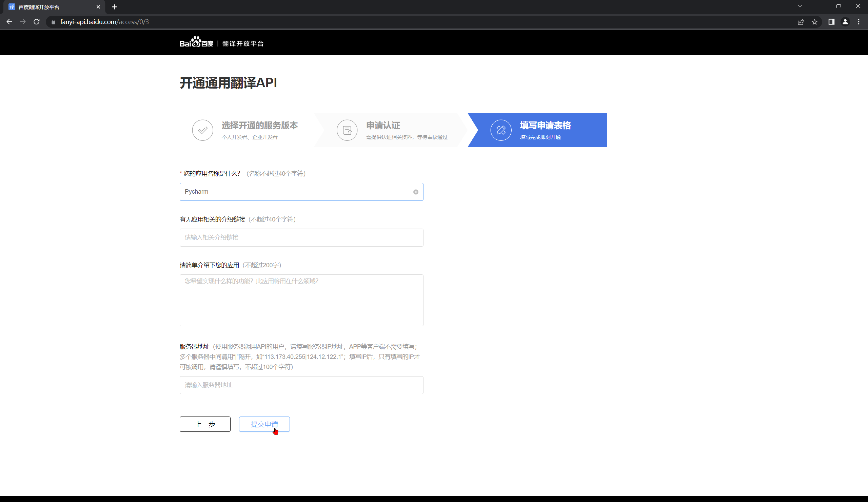
Task: Click the share page icon in address bar
Action: pos(801,22)
